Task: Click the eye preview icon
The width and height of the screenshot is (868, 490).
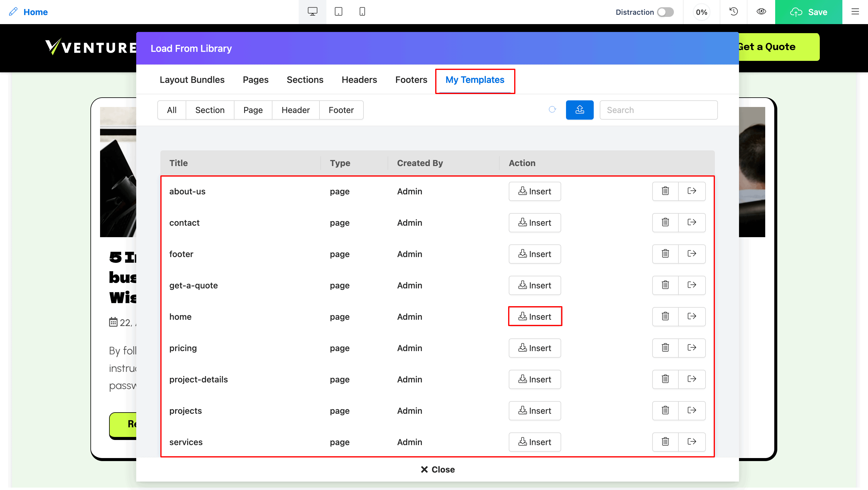Action: click(761, 12)
